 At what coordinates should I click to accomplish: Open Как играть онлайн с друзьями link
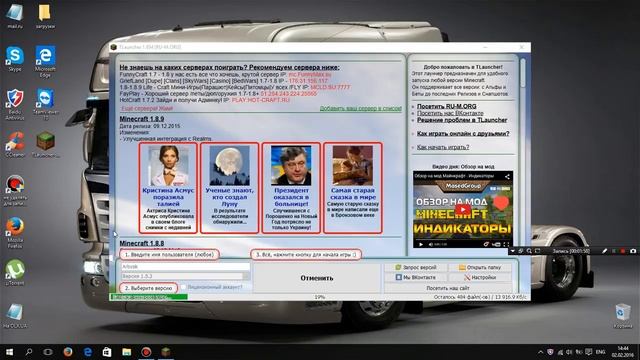pyautogui.click(x=463, y=133)
